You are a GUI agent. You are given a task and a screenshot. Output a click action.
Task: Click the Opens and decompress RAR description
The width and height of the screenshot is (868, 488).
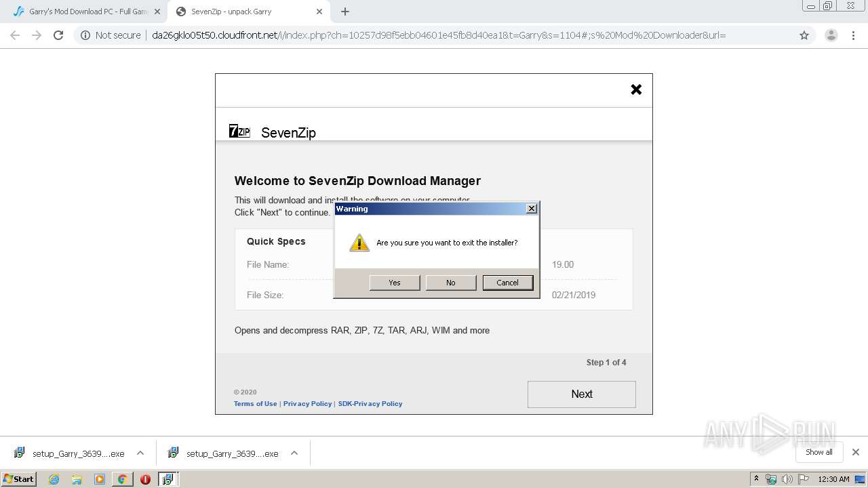pyautogui.click(x=362, y=330)
